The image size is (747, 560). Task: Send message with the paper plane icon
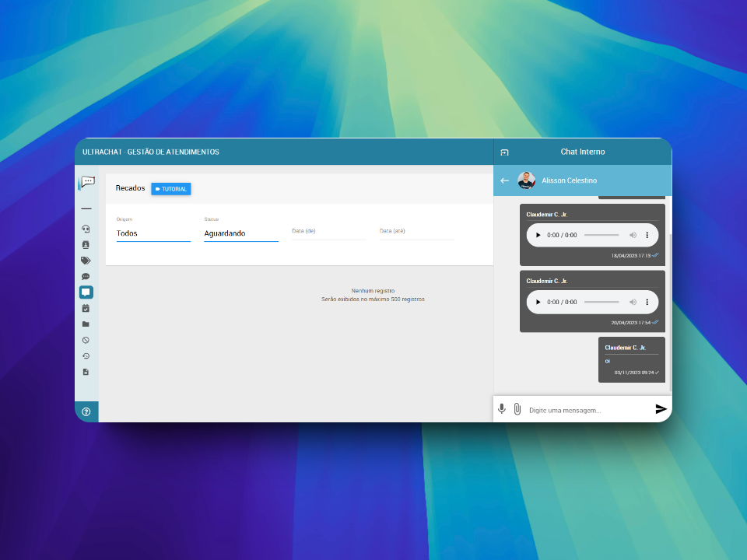661,409
